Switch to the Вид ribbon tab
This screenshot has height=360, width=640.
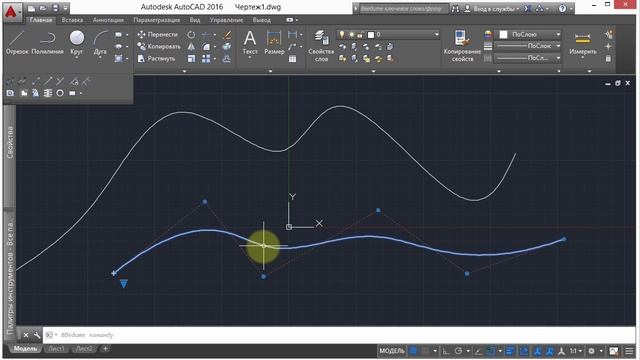195,20
